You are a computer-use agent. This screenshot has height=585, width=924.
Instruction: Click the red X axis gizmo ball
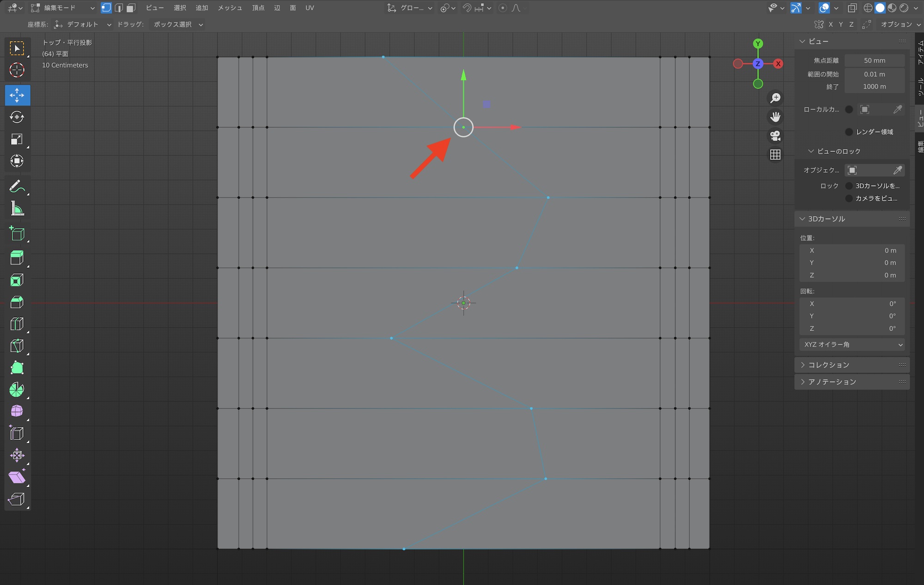point(778,64)
